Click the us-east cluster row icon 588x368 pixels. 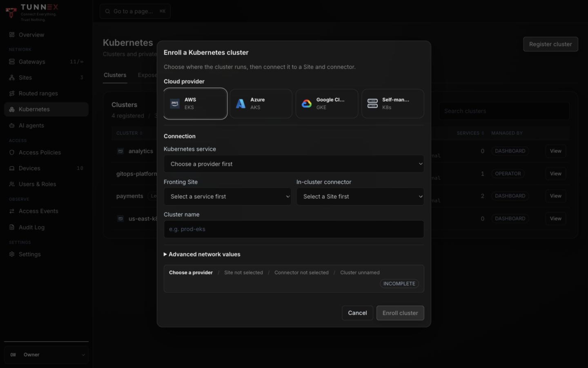coord(120,219)
